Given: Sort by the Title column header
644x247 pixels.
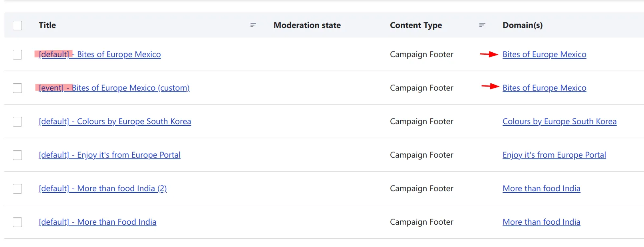Looking at the screenshot, I should pyautogui.click(x=47, y=25).
